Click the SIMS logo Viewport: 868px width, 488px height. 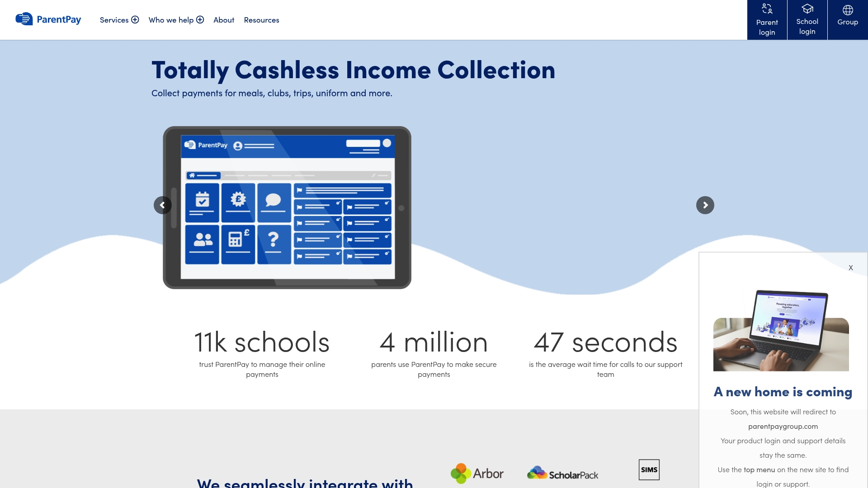[649, 469]
